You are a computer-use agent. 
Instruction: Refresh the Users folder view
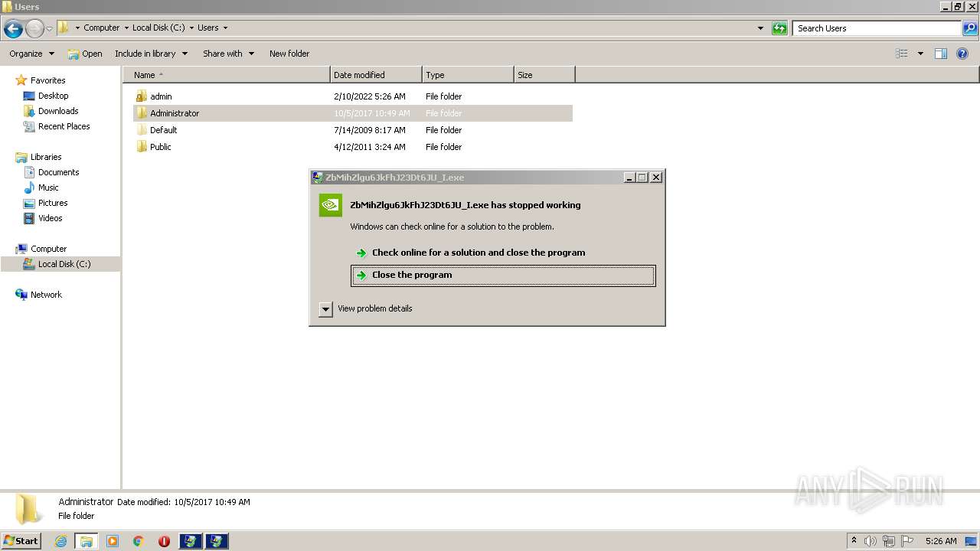[779, 28]
